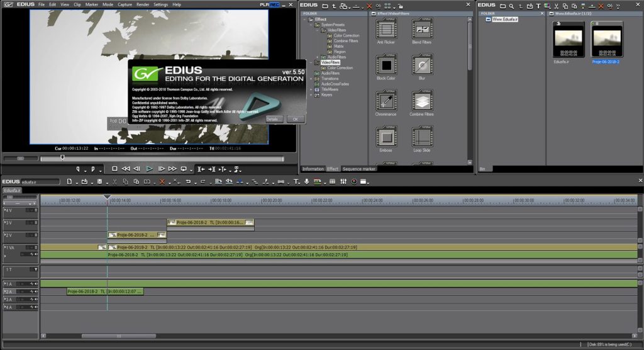This screenshot has height=350, width=644.
Task: Toggle the title track 1 T visibility icon
Action: [36, 269]
